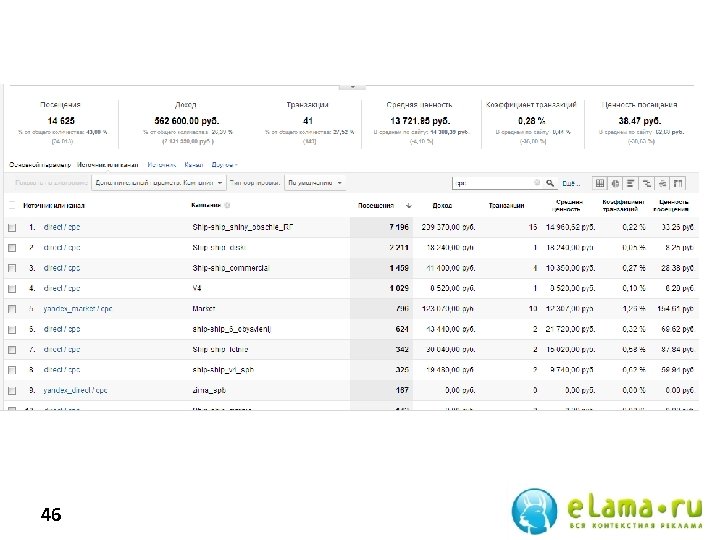Click the Кампания column help icon

227,205
